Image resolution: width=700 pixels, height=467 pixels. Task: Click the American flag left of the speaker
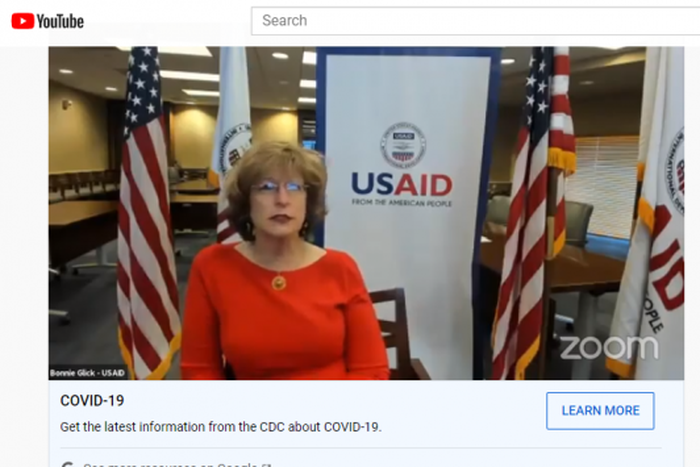coord(147,210)
